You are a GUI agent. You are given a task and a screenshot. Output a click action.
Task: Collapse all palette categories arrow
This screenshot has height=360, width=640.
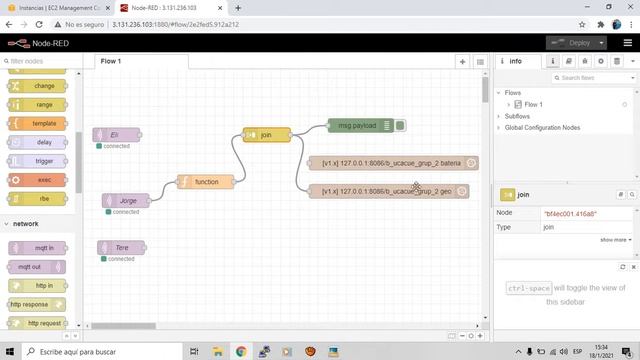tap(67, 336)
